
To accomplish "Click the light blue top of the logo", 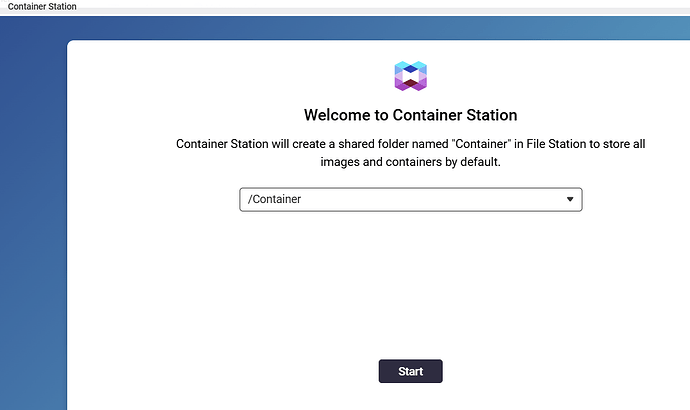I will click(x=410, y=67).
